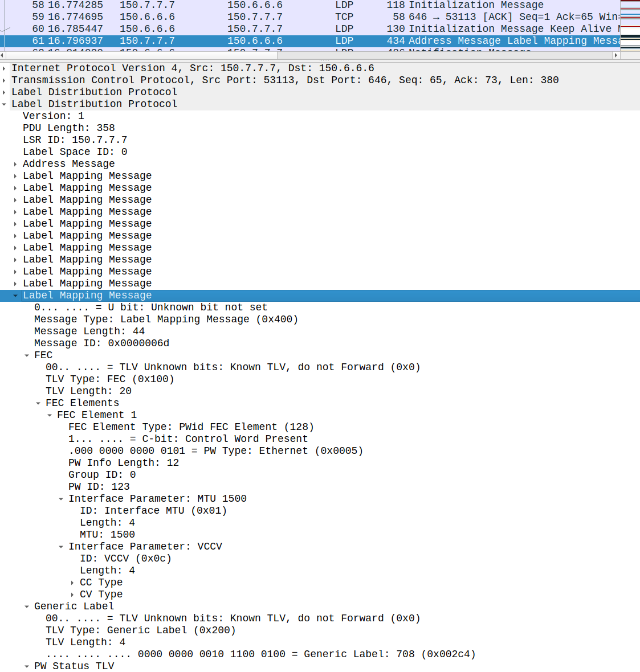Select the 'TLV Length: 20' field
The width and height of the screenshot is (640, 672).
pyautogui.click(x=88, y=392)
